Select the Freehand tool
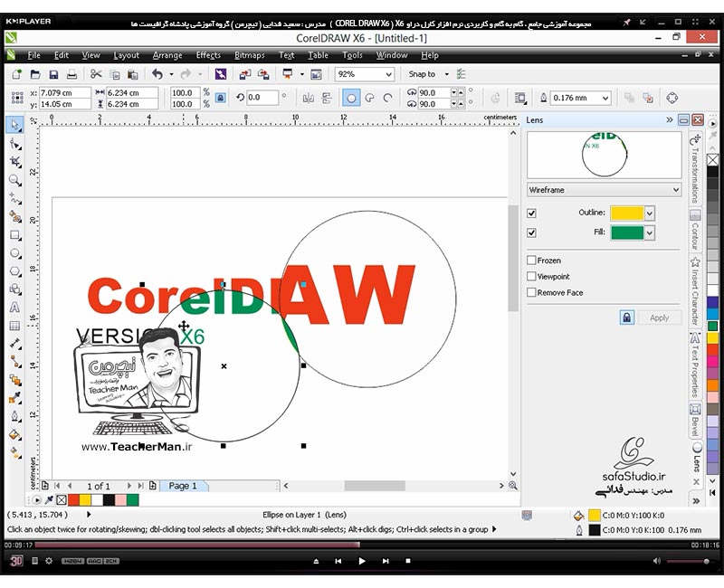 point(15,199)
